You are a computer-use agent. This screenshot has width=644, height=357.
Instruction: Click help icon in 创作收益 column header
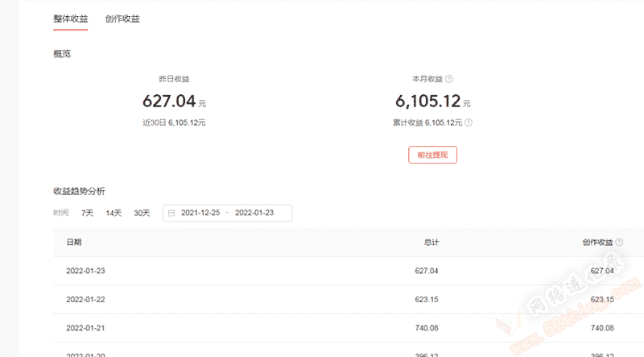pos(619,243)
